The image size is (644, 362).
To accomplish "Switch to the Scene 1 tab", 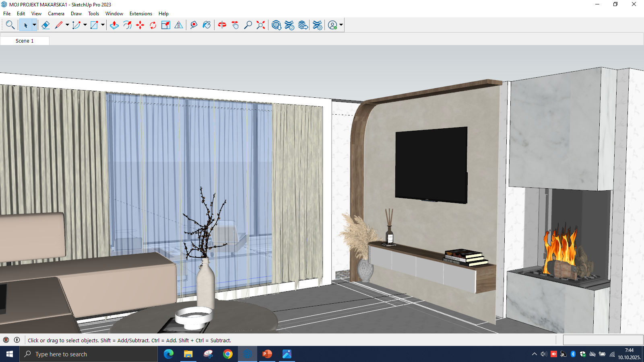I will click(x=25, y=41).
